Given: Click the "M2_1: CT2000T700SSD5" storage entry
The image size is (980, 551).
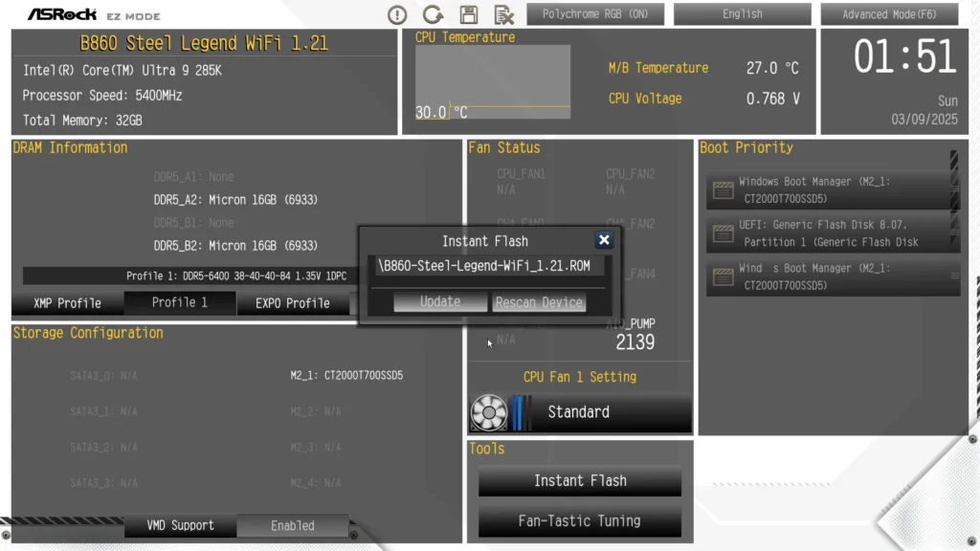Looking at the screenshot, I should point(346,375).
